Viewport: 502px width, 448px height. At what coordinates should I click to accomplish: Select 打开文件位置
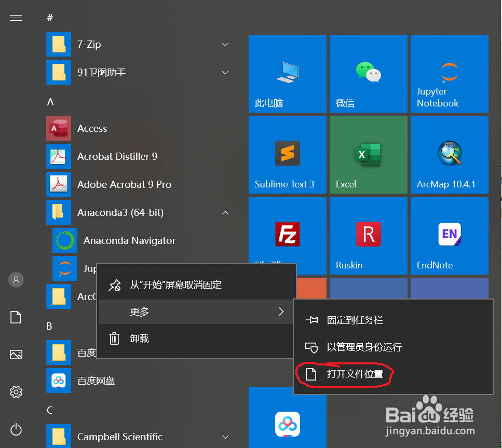click(x=393, y=374)
